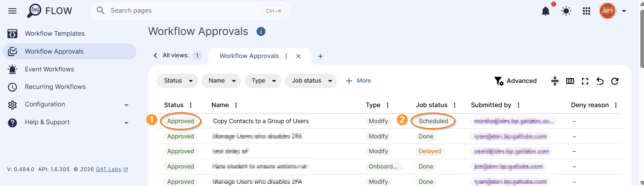Viewport: 644px width, 186px height.
Task: Go back with All views chevron
Action: [x=155, y=55]
